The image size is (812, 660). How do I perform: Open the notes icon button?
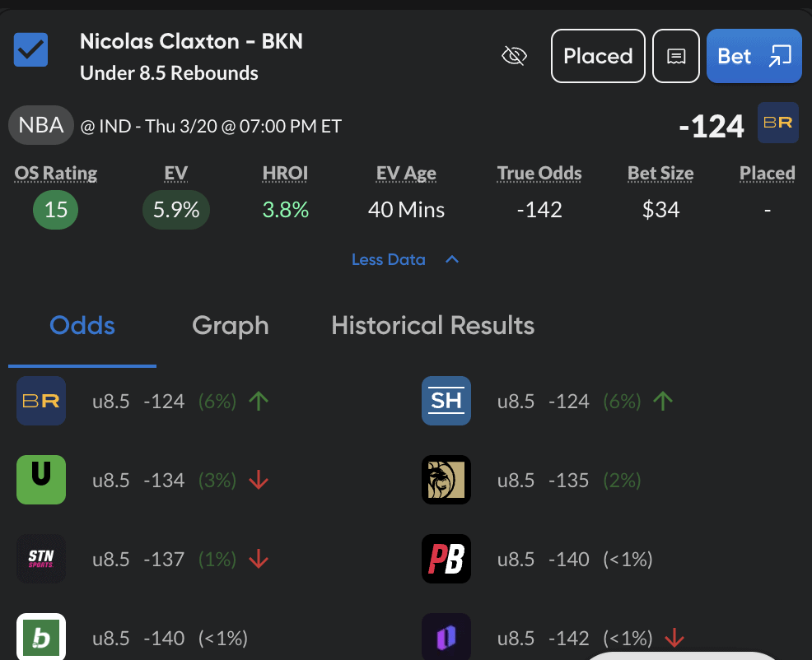point(676,56)
